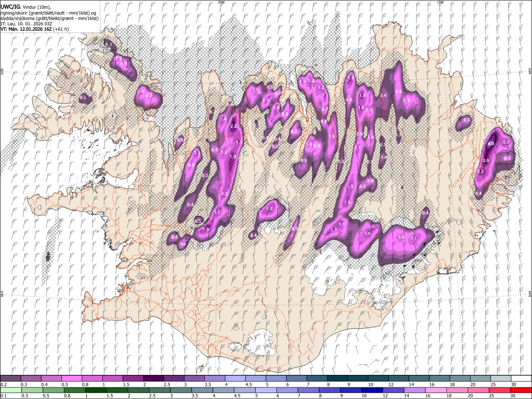Click the 'UWC/IG: Vindur (10m)' title text
Screen dimensions: 532x399
pos(26,7)
